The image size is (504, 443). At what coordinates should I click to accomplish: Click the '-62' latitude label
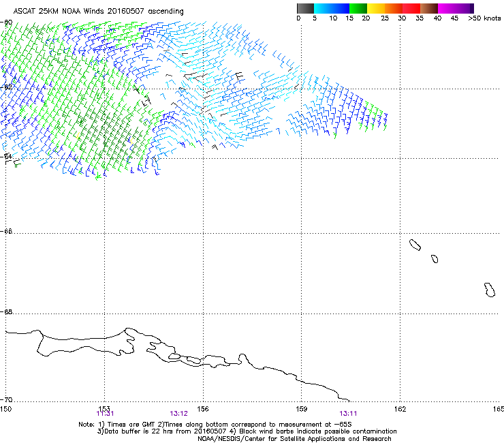pyautogui.click(x=6, y=87)
